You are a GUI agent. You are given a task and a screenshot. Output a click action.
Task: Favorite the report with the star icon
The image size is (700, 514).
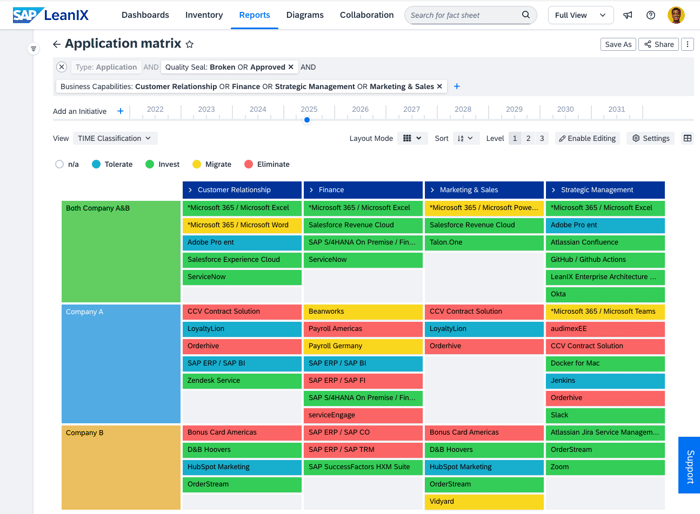pos(190,44)
